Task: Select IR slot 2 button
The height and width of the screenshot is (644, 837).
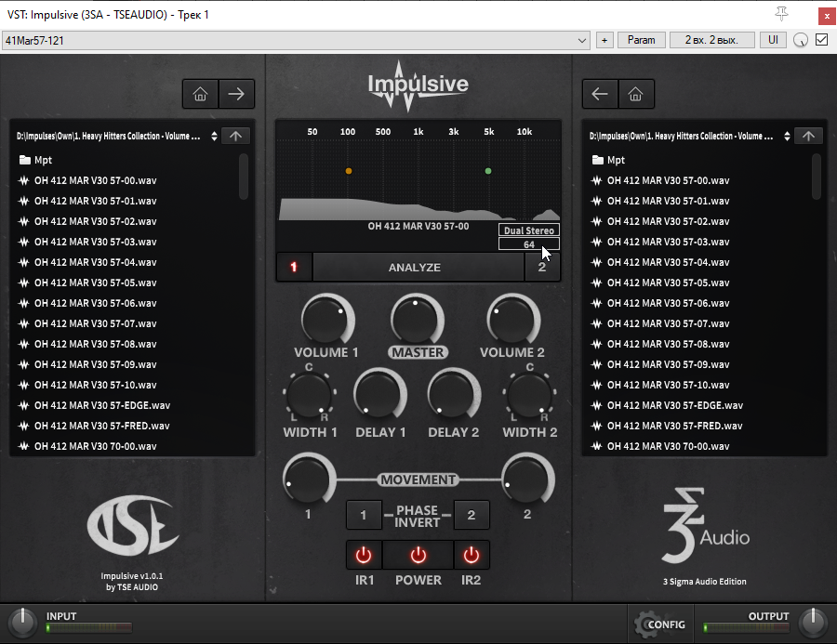Action: pyautogui.click(x=542, y=267)
